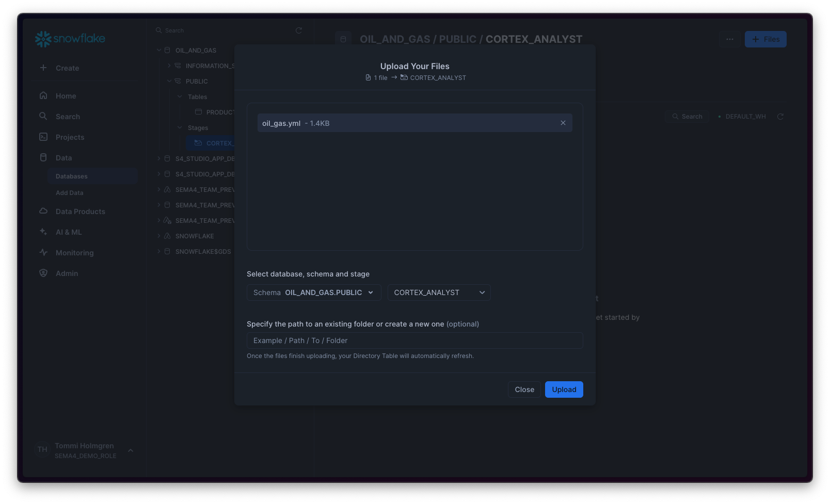Refresh the stage file list
Viewport: 830px width, 504px height.
coord(780,117)
